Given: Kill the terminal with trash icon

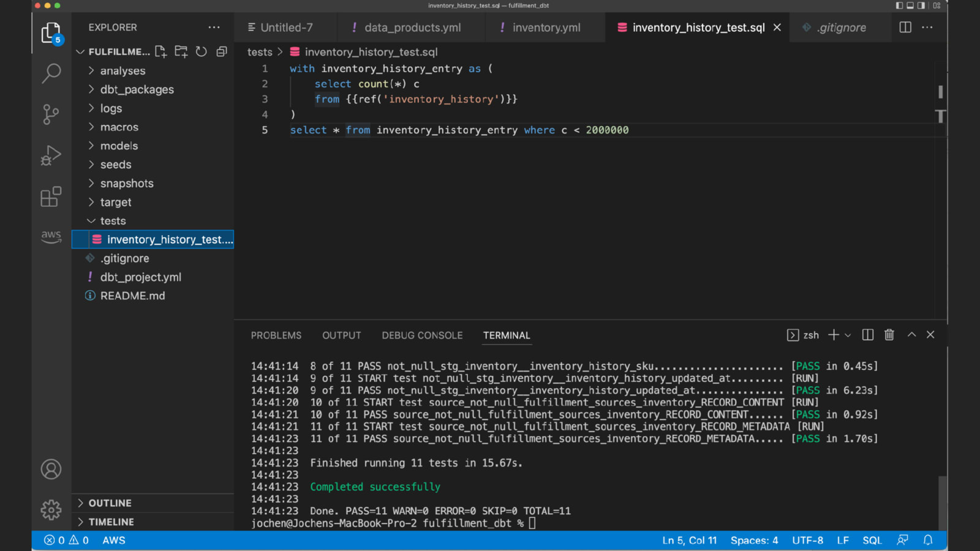Looking at the screenshot, I should (x=889, y=335).
